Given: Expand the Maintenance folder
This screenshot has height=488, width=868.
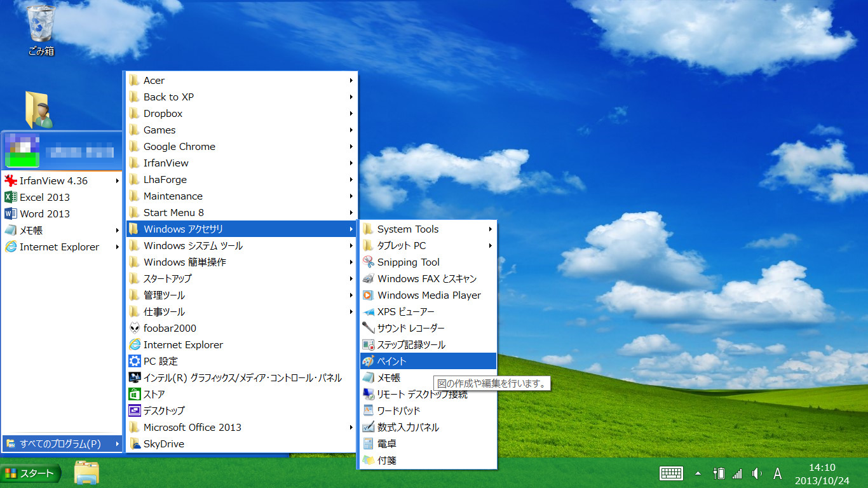Looking at the screenshot, I should pyautogui.click(x=241, y=196).
